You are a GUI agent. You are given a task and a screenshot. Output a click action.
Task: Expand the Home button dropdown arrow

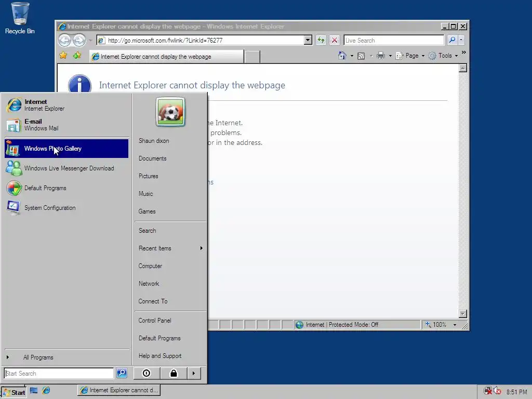(x=352, y=56)
